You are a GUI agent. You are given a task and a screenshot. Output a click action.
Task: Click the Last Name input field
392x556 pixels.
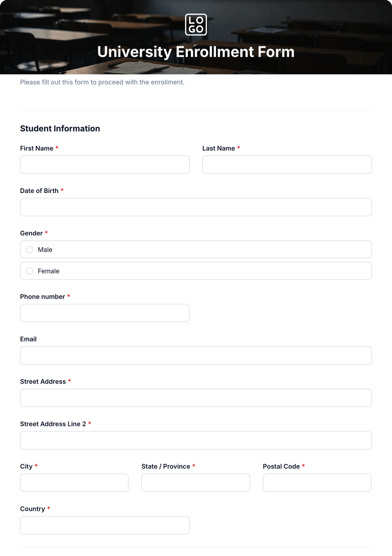tap(287, 165)
